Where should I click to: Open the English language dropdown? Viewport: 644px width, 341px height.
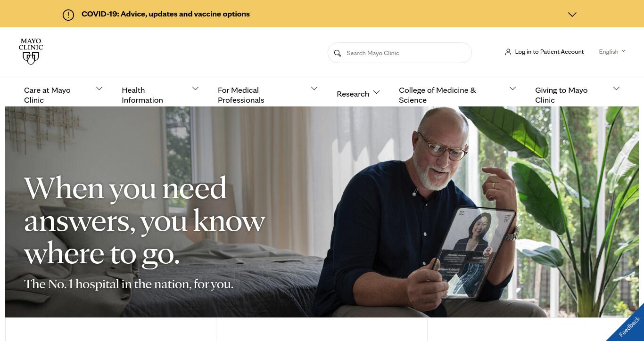pyautogui.click(x=612, y=52)
